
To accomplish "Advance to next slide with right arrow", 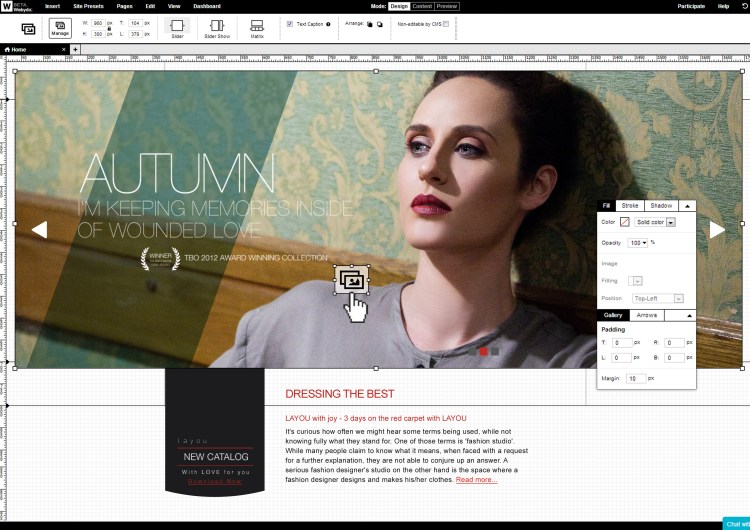I will 717,230.
